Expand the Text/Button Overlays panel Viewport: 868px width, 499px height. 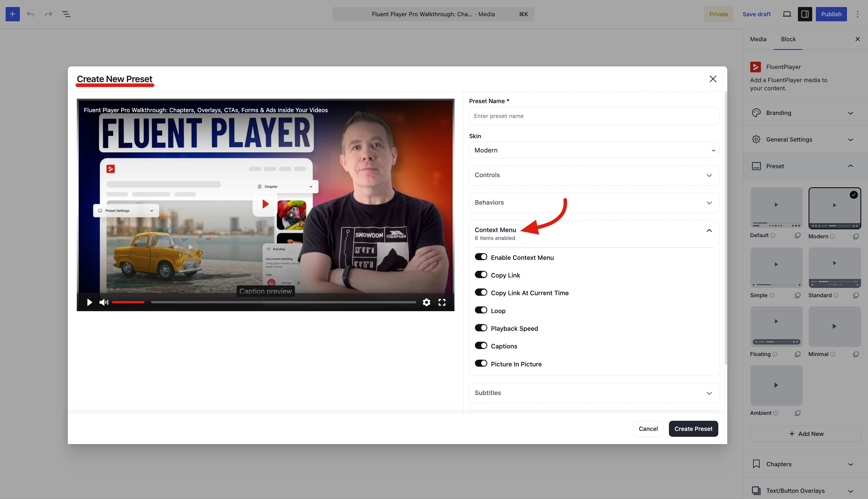click(x=805, y=491)
